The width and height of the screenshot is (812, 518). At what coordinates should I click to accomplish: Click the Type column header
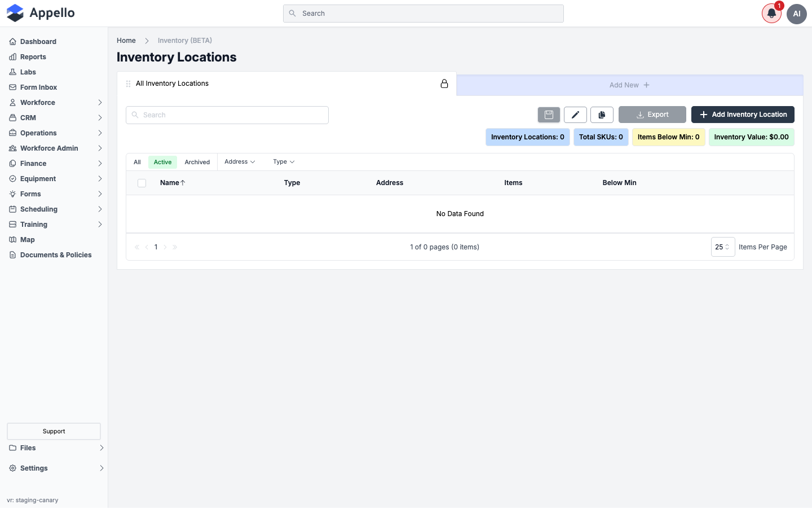[x=292, y=183]
